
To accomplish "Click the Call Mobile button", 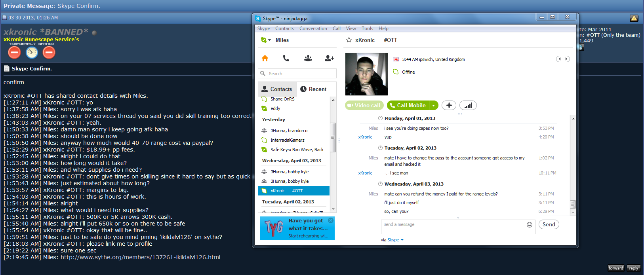I will 408,105.
